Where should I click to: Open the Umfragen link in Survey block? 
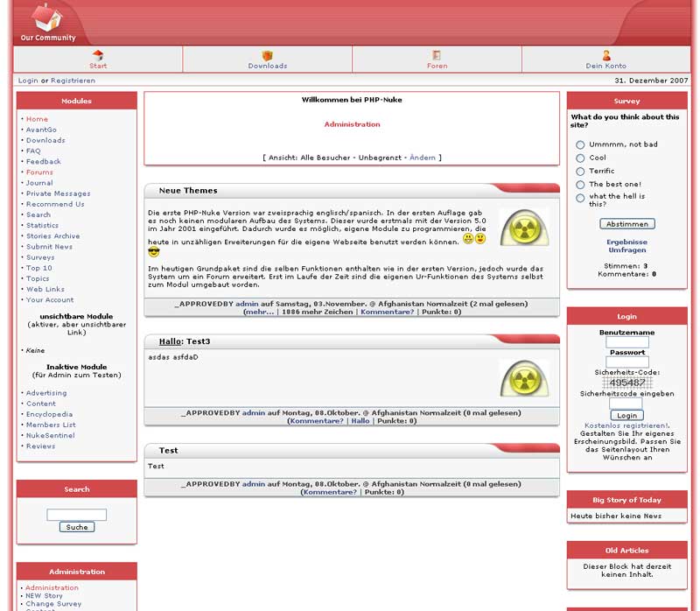click(x=626, y=250)
